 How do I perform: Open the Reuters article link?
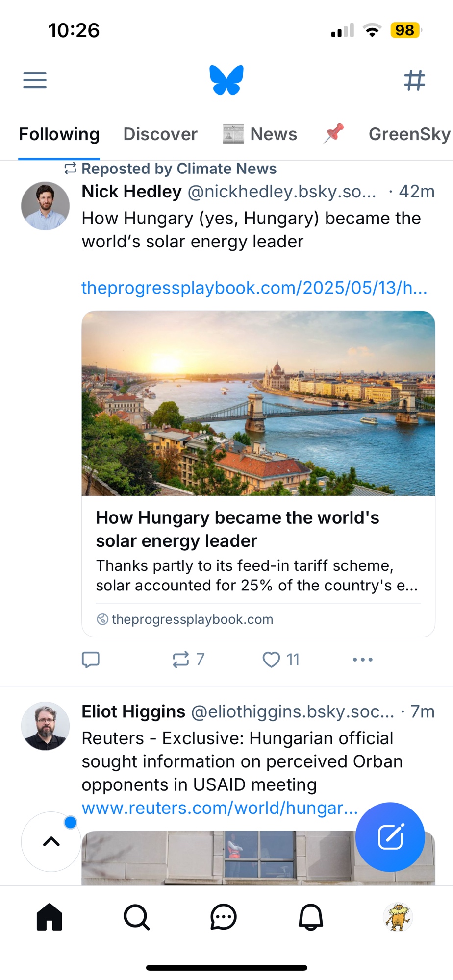click(220, 808)
